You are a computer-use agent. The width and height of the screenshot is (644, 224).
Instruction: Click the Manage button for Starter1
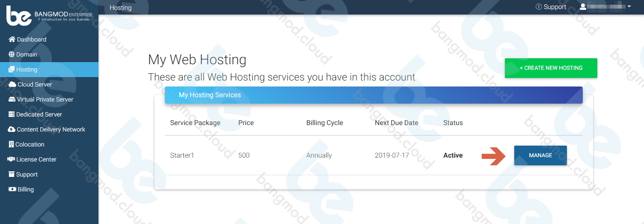[x=540, y=155]
